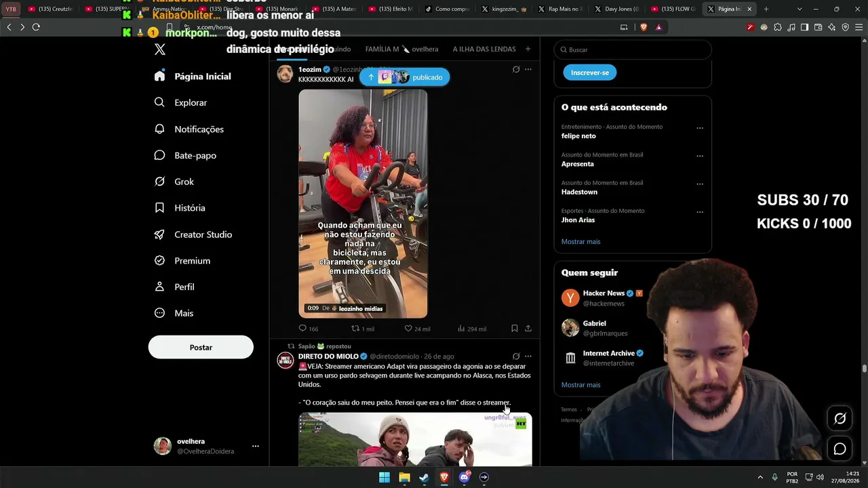Click the publicado new posts pill
This screenshot has width=868, height=488.
(404, 77)
